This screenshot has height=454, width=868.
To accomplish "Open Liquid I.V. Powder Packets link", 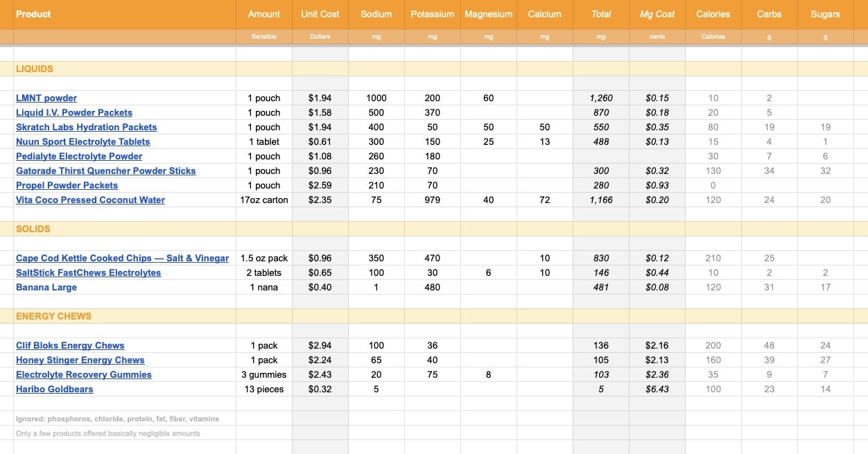I will [74, 112].
